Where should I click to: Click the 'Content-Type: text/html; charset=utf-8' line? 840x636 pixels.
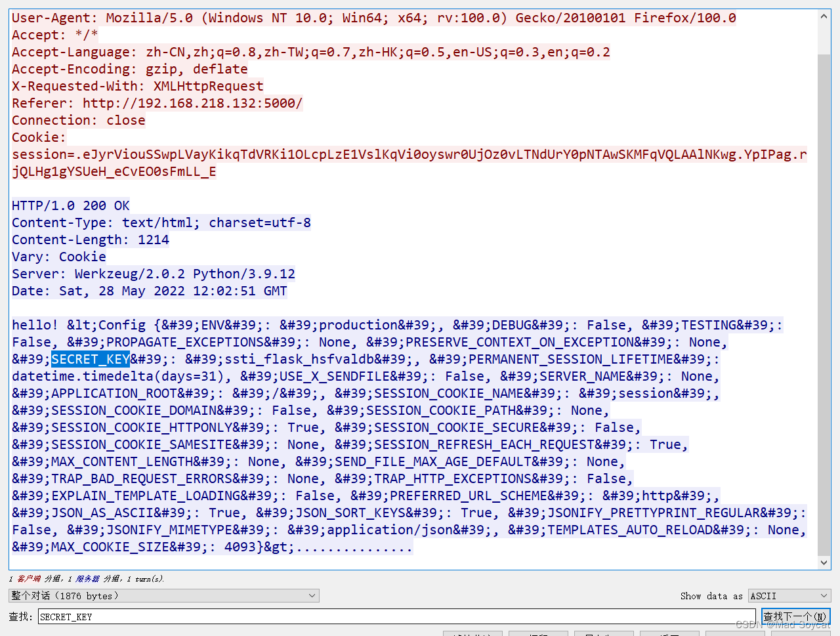click(161, 223)
